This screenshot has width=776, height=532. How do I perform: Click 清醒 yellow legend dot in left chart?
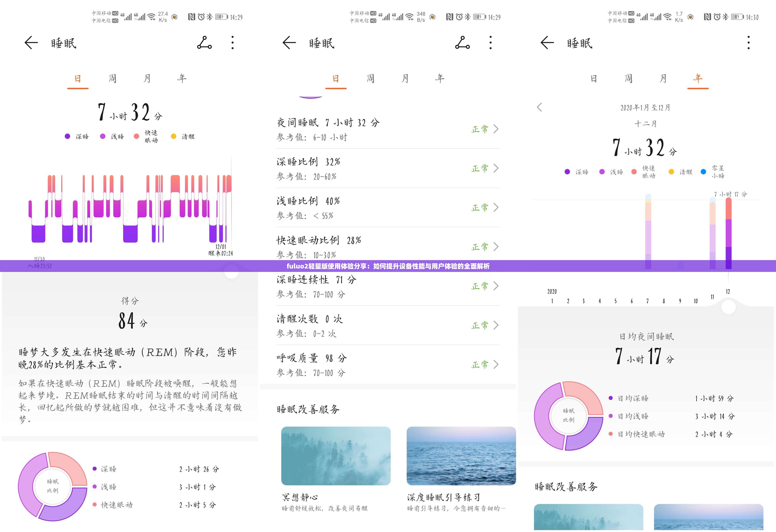174,136
